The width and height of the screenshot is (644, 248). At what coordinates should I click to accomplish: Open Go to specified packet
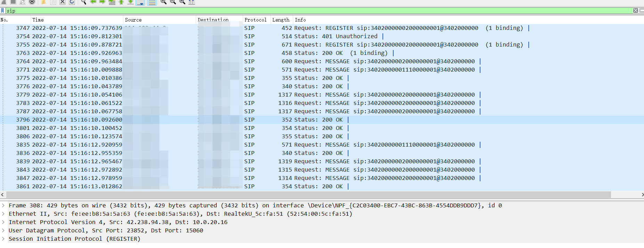(x=112, y=2)
